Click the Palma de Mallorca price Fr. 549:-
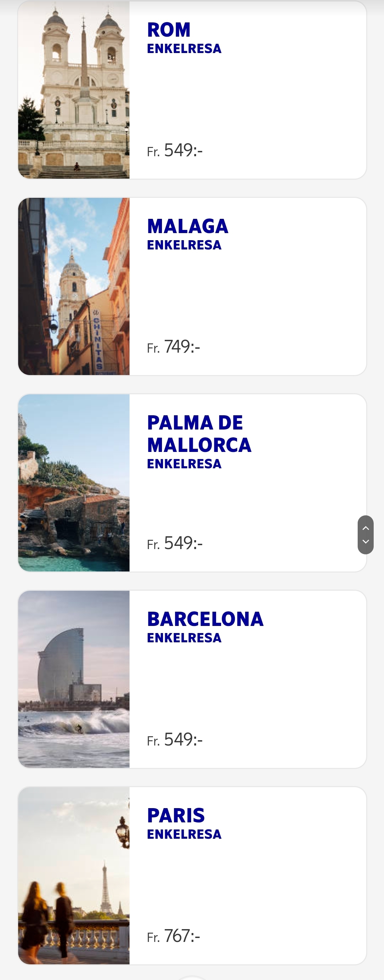The height and width of the screenshot is (980, 384). click(175, 543)
